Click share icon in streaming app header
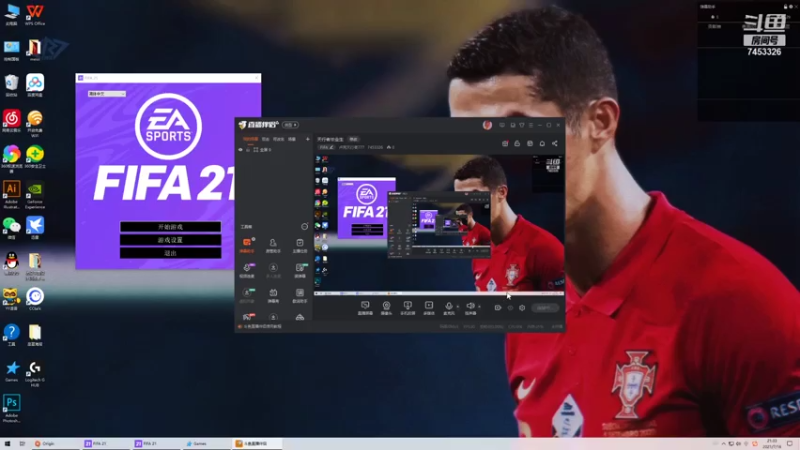800x450 pixels. 555,144
